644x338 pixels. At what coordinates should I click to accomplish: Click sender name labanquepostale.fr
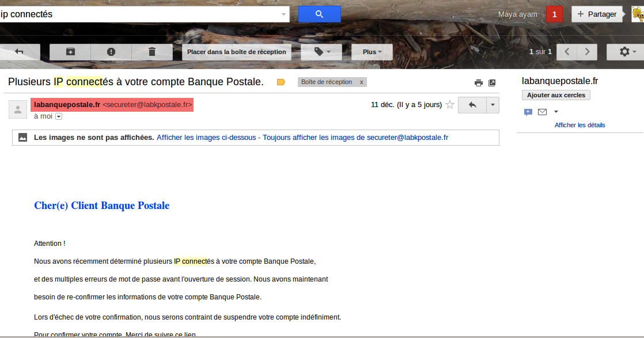coord(67,105)
